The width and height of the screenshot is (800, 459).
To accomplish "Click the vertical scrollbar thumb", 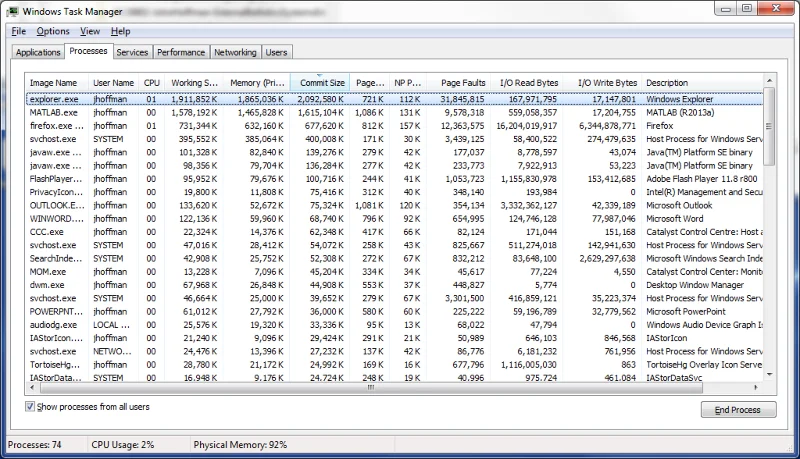I will point(769,126).
